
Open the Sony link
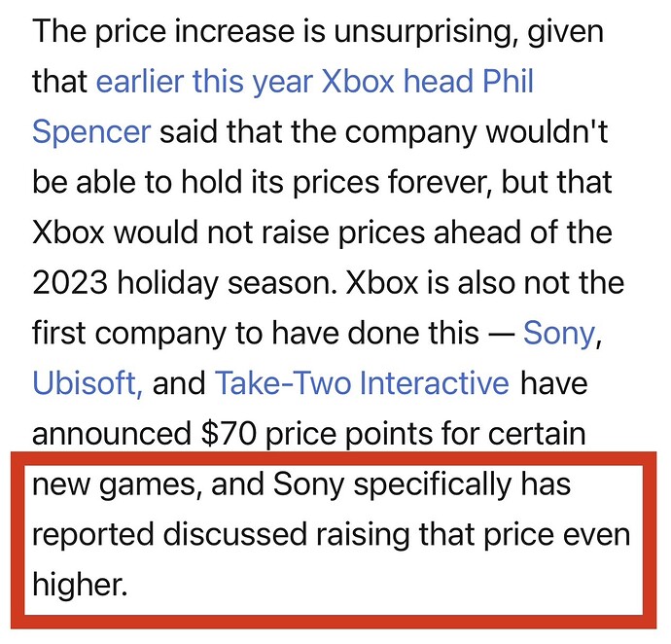(559, 333)
